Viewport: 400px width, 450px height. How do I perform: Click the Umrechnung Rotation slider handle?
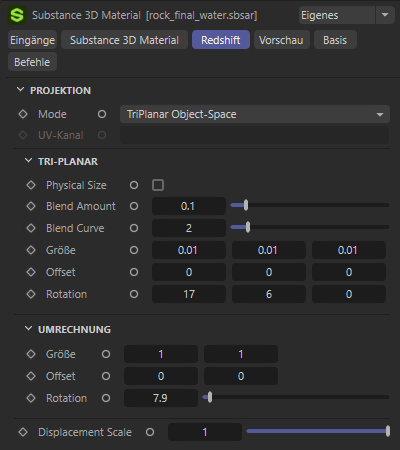[210, 397]
